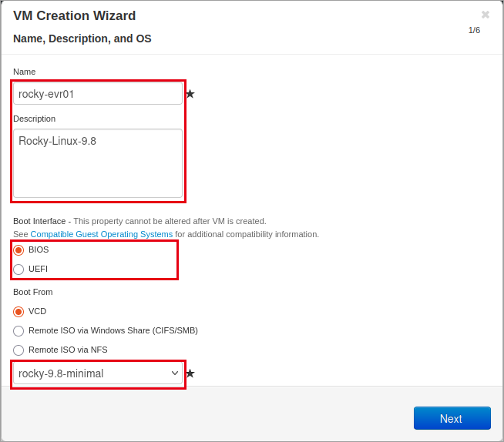Click the Name field containing rocky-evr01
Viewport: 504px width, 442px height.
click(x=98, y=93)
